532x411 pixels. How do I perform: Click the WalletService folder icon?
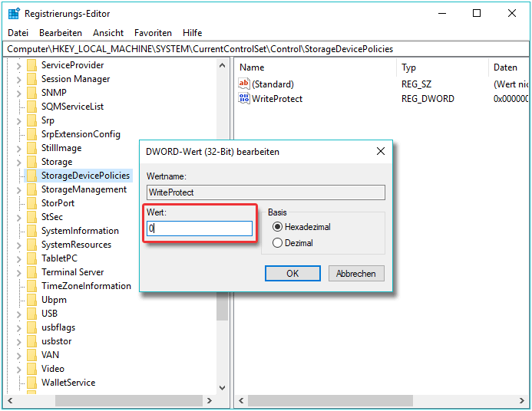pyautogui.click(x=31, y=383)
